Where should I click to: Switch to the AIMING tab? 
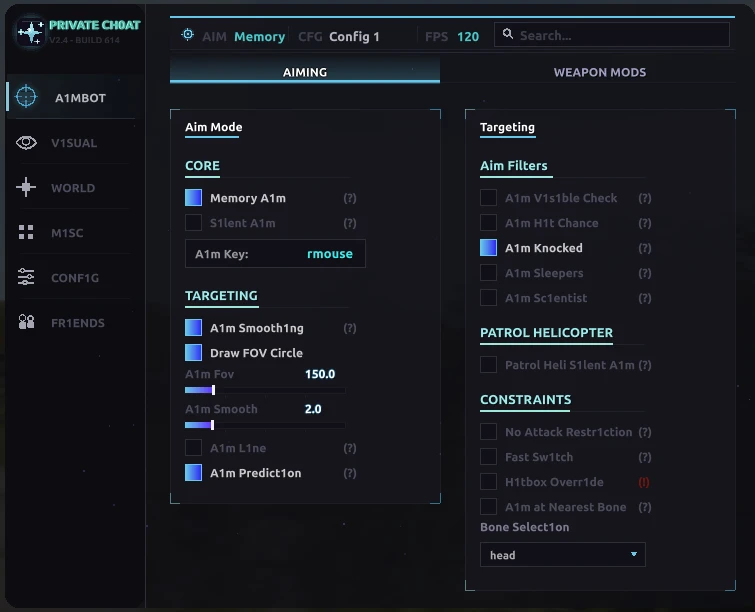coord(305,71)
